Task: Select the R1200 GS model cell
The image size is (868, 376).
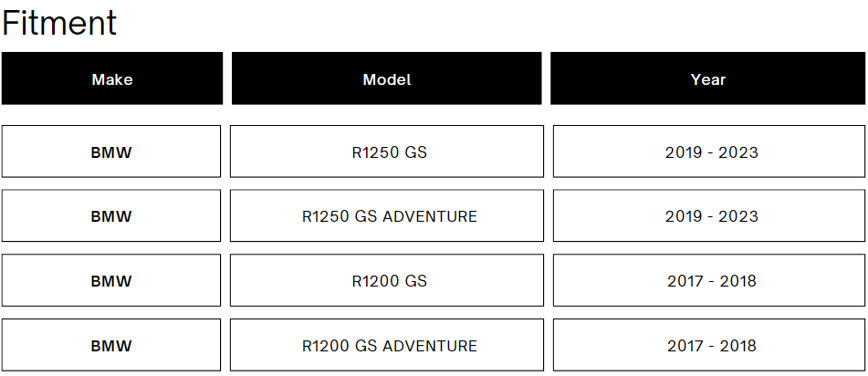Action: pyautogui.click(x=387, y=281)
